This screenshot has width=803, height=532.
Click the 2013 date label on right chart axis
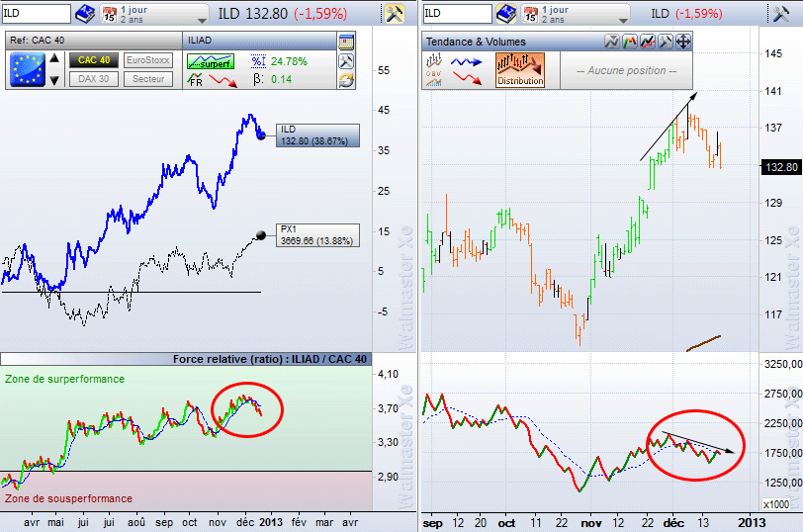[x=752, y=523]
